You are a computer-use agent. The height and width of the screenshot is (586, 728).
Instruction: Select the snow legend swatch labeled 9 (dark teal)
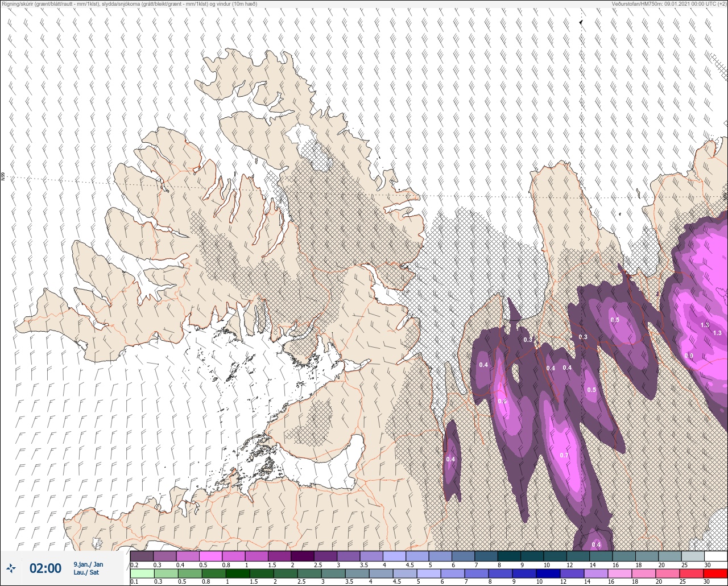pyautogui.click(x=532, y=556)
